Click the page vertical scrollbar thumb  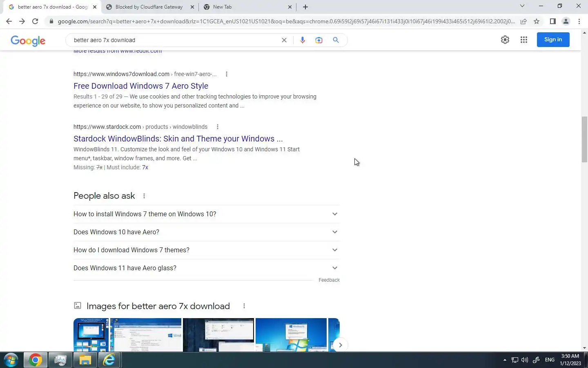click(584, 139)
